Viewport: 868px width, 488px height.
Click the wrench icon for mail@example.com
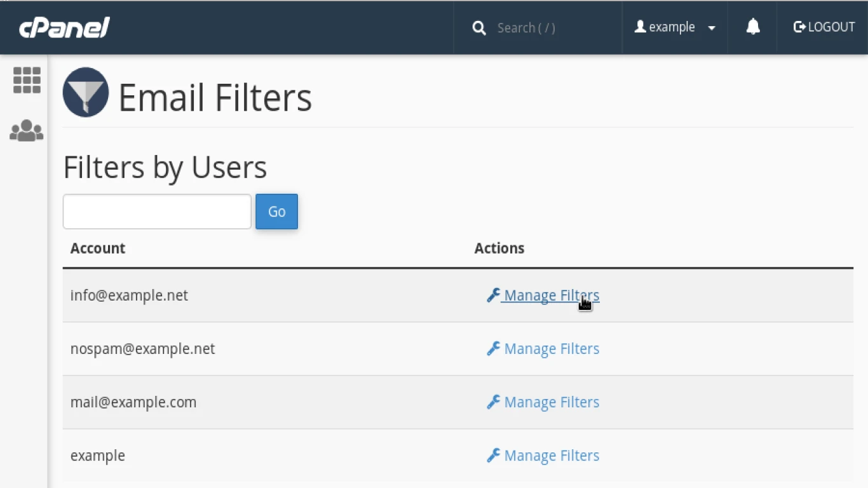[x=493, y=402]
